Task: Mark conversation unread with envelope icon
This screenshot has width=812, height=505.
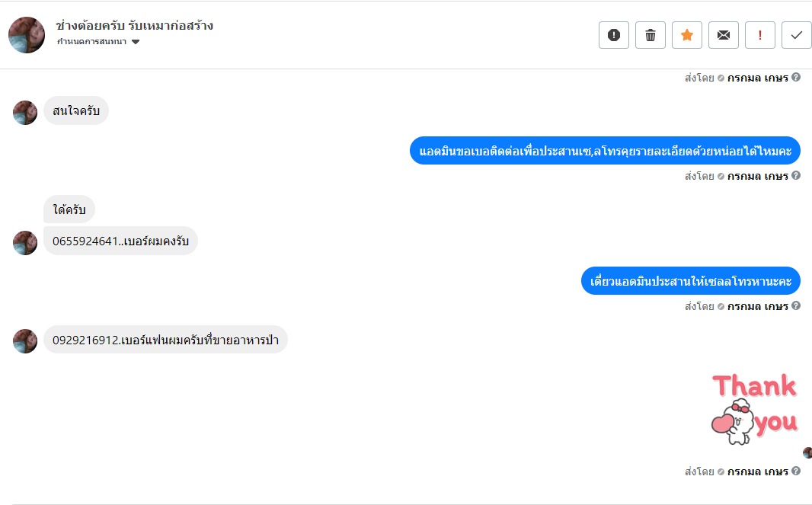Action: (724, 35)
